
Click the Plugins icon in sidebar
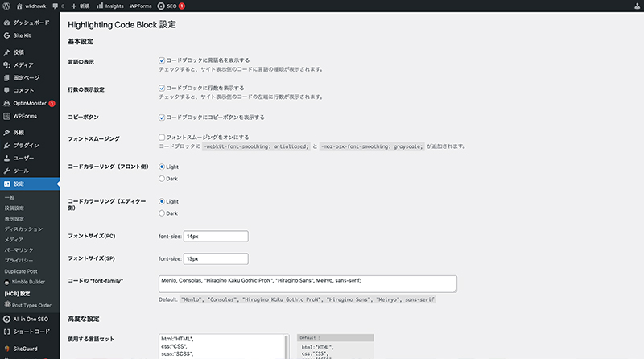6,146
